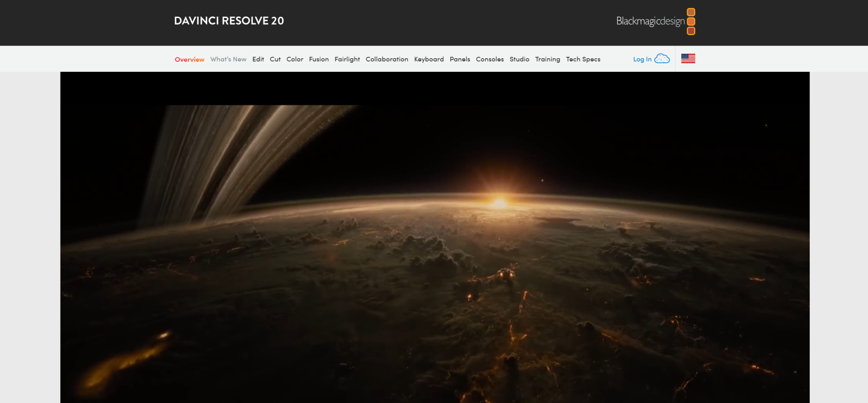This screenshot has width=868, height=403.
Task: Open region selector via the US flag
Action: pos(688,59)
